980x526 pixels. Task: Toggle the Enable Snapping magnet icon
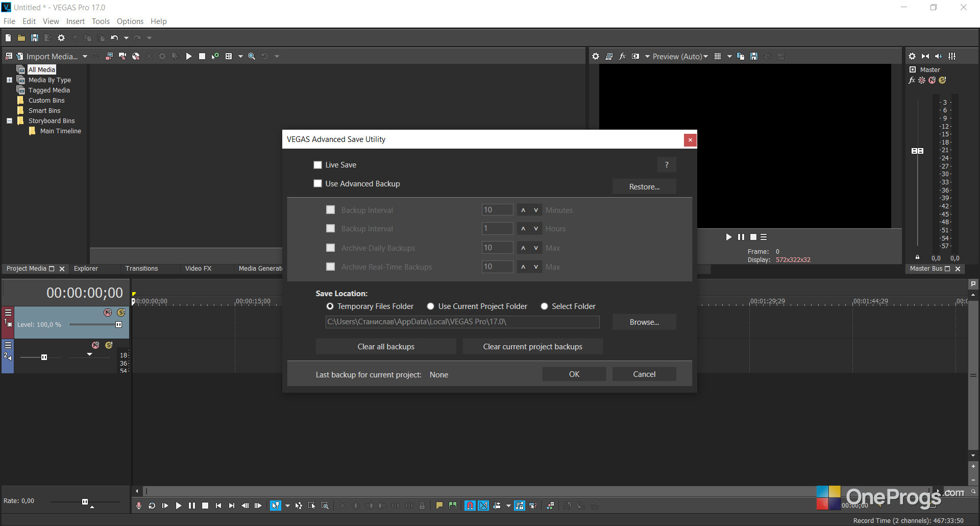coord(470,506)
